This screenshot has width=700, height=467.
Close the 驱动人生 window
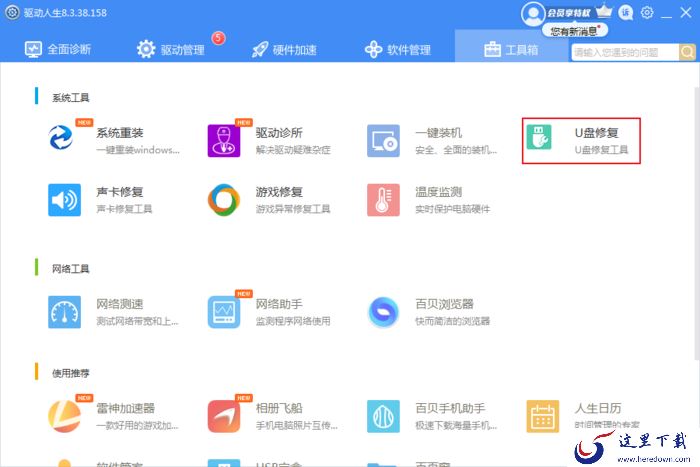(x=686, y=13)
